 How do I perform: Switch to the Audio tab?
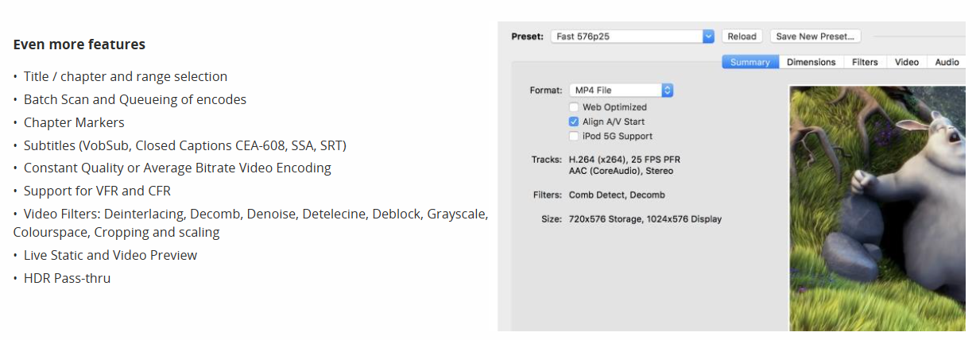click(x=946, y=62)
